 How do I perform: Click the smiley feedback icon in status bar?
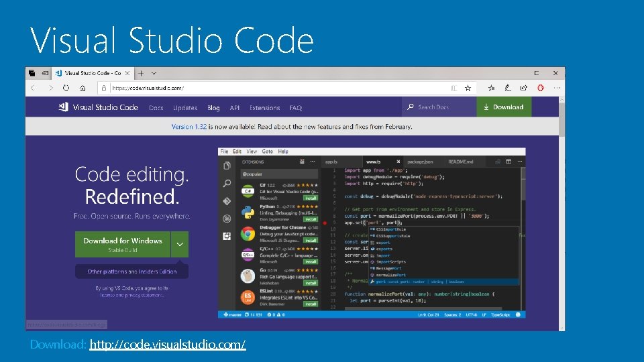coord(518,315)
